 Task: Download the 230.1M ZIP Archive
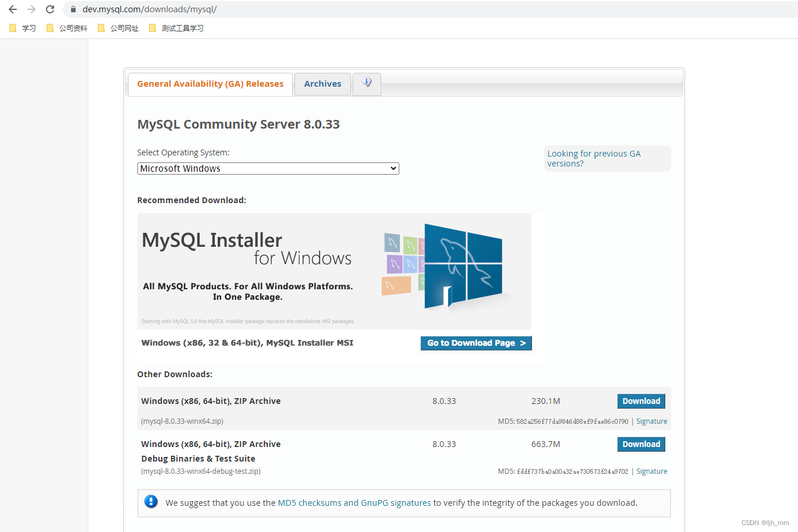click(x=641, y=401)
